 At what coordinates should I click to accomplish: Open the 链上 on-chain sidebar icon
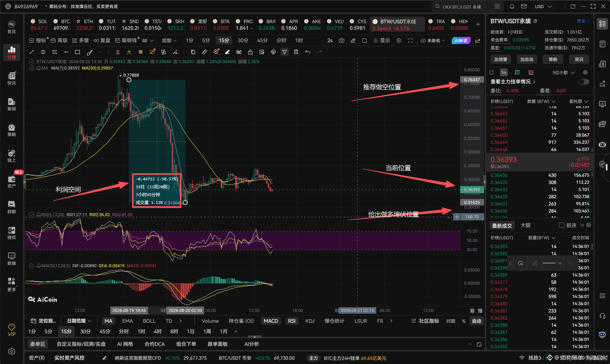click(x=11, y=155)
